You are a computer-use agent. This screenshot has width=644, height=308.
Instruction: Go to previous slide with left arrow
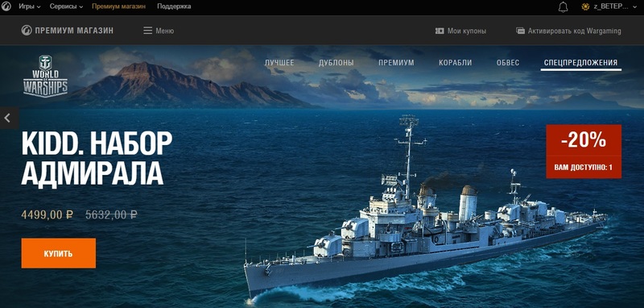pos(7,118)
